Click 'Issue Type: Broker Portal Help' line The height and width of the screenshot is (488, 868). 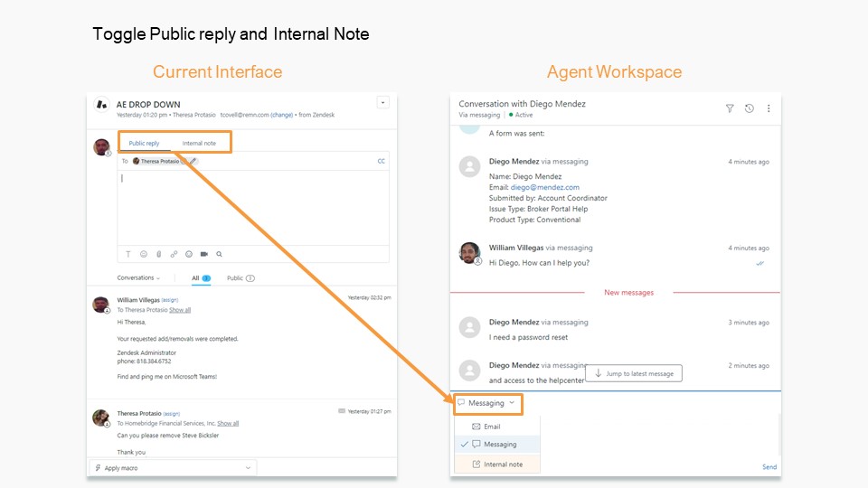click(x=538, y=209)
